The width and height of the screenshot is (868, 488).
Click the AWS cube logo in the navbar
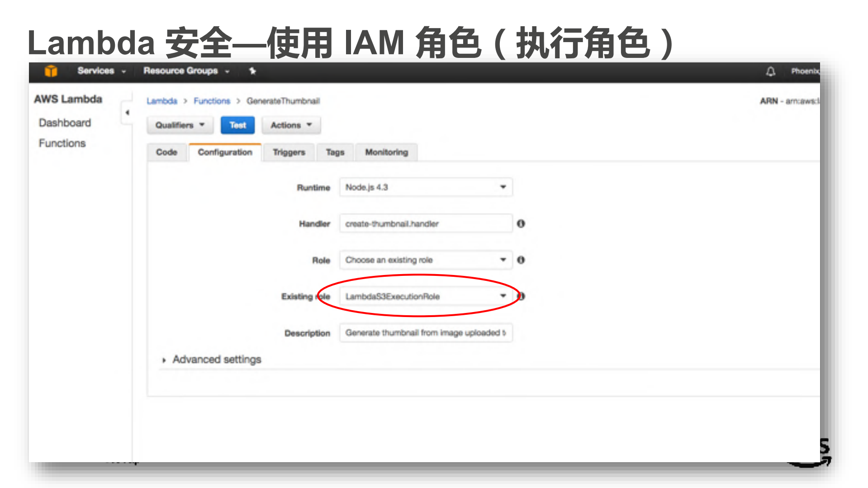coord(51,71)
